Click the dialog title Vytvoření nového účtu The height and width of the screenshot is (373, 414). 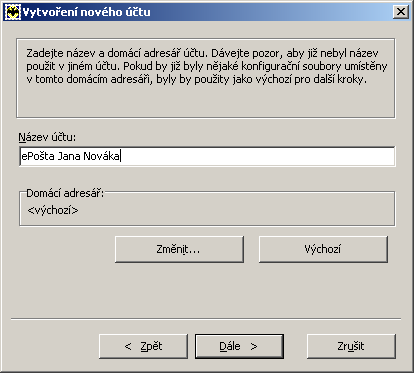tap(87, 12)
